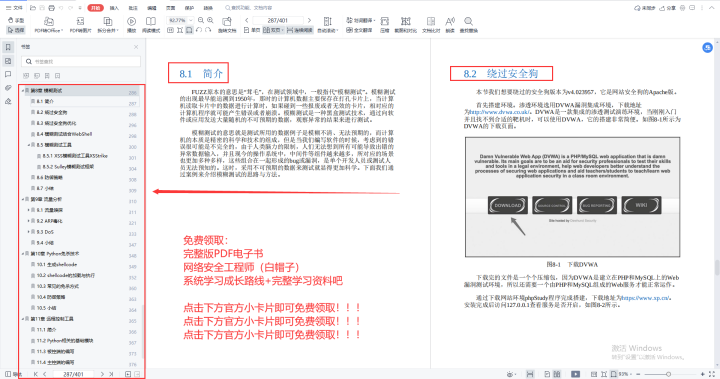This screenshot has width=720, height=379.
Task: Open the PDF to Office converter
Action: (x=48, y=25)
